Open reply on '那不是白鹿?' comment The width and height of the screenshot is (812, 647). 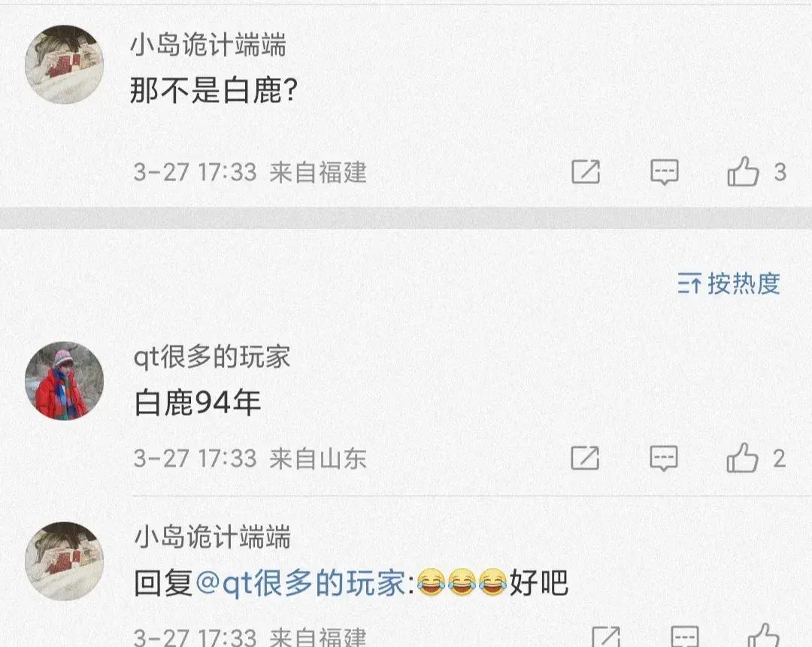click(x=665, y=172)
